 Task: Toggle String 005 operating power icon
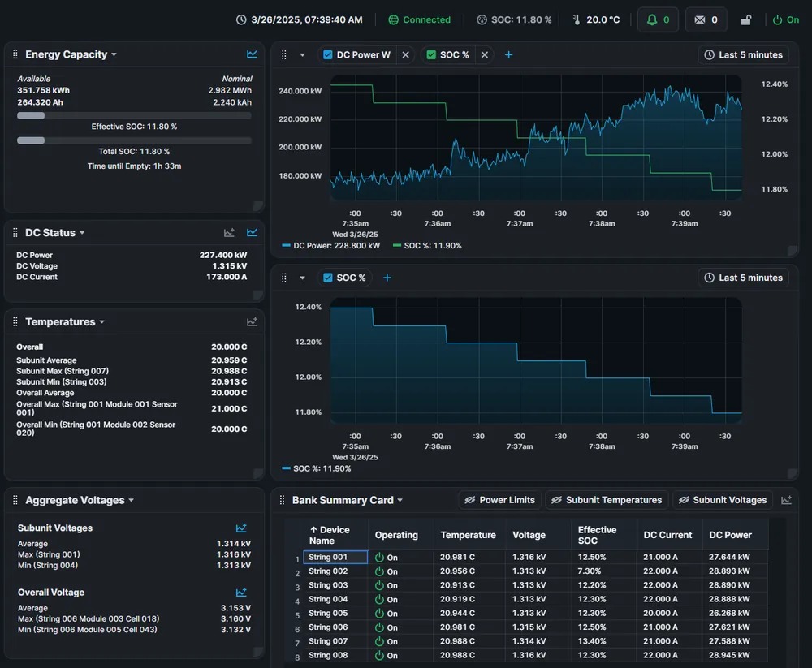point(379,613)
